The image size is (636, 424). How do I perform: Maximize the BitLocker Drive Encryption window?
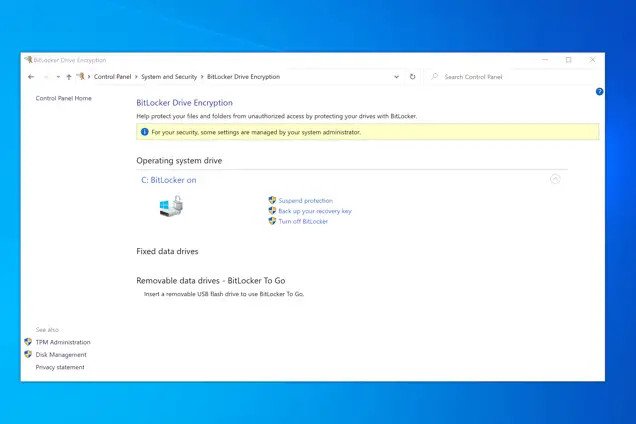(569, 60)
